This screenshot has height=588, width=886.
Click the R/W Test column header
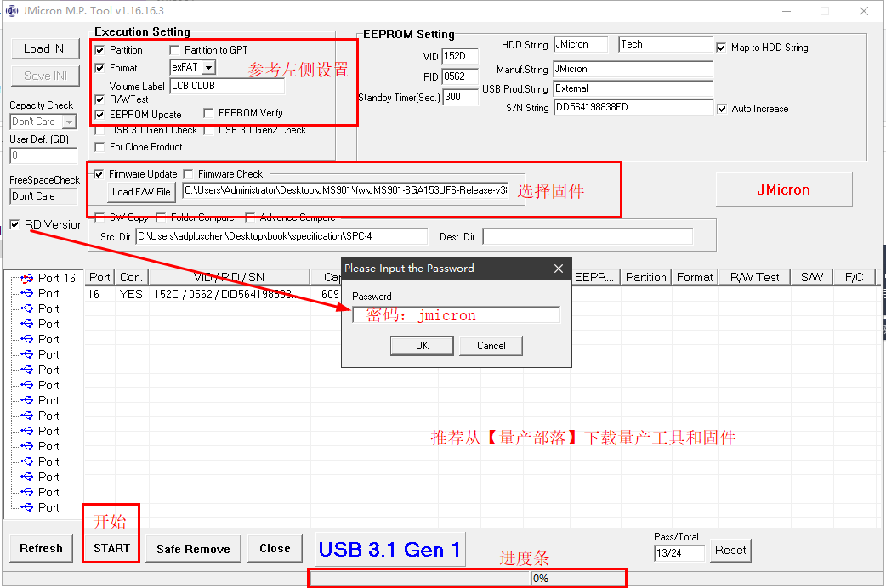754,277
